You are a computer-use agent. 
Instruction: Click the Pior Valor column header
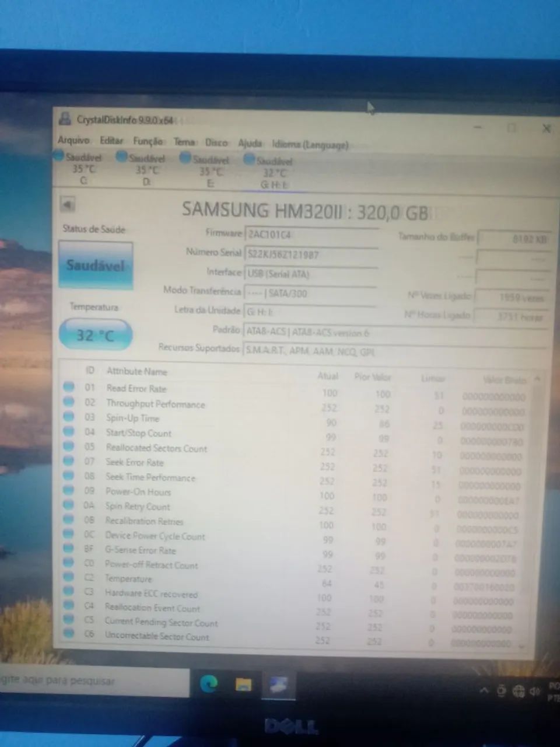[x=373, y=377]
